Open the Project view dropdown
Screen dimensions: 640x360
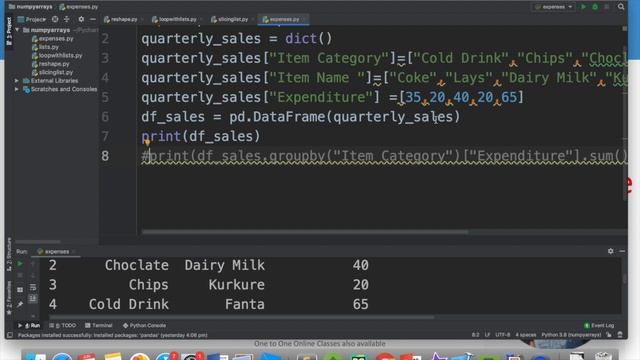(x=32, y=19)
